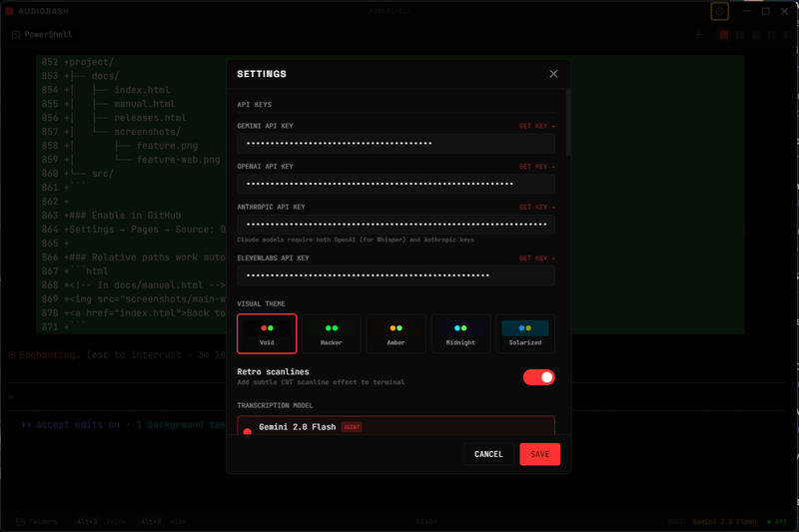Select the PowerShell terminal tab

[43, 35]
